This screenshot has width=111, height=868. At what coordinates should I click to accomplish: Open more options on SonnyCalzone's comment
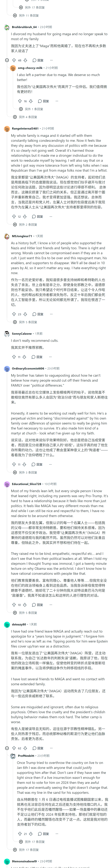click(50, 357)
